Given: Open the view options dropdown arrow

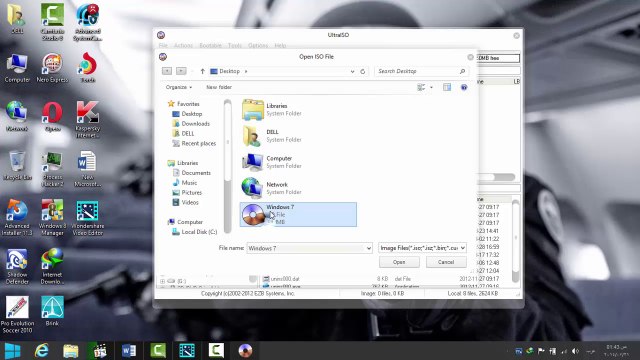Looking at the screenshot, I should 431,87.
